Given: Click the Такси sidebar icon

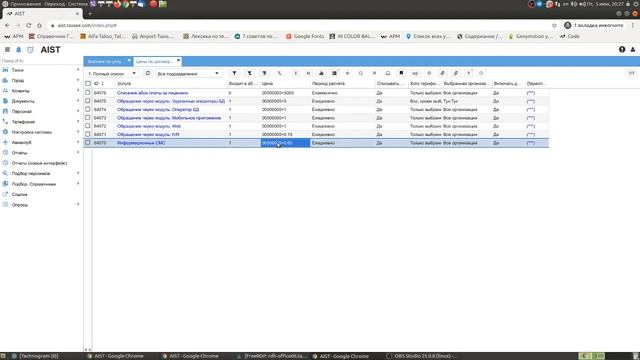Looking at the screenshot, I should 5,70.
